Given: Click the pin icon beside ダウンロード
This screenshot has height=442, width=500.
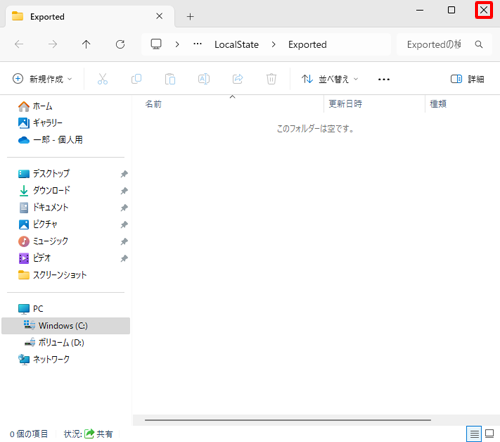Looking at the screenshot, I should click(x=124, y=191).
